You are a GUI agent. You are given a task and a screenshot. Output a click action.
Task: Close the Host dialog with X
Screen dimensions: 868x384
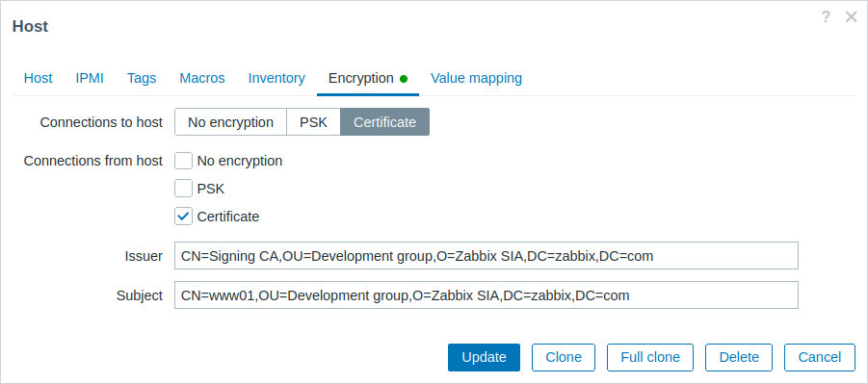852,17
